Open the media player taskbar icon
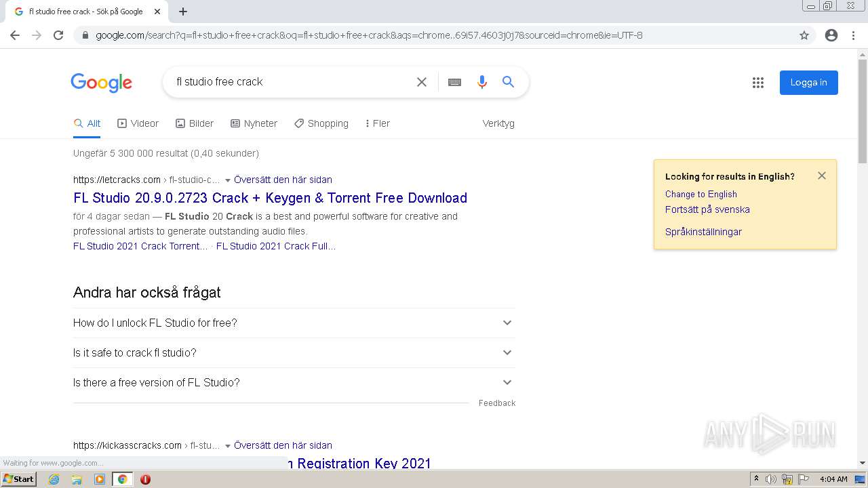Screen dimensions: 868x488 [x=100, y=479]
